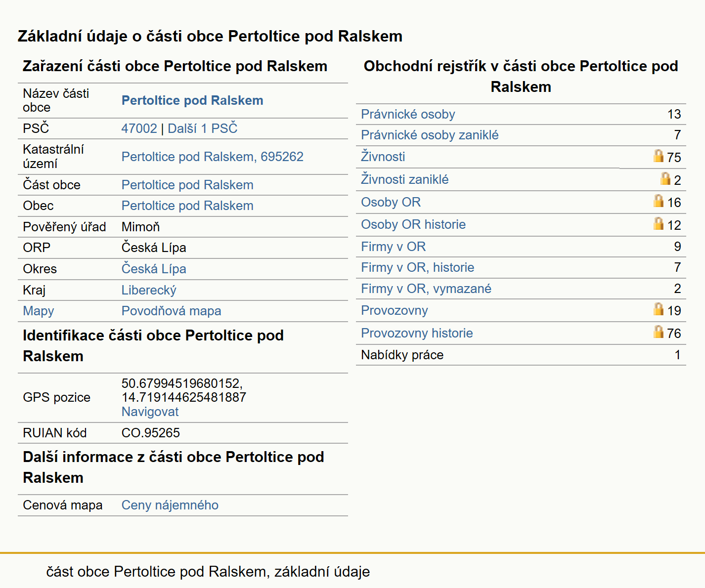Screen dimensions: 705x588
Task: Click postal code 47002 link
Action: (139, 128)
